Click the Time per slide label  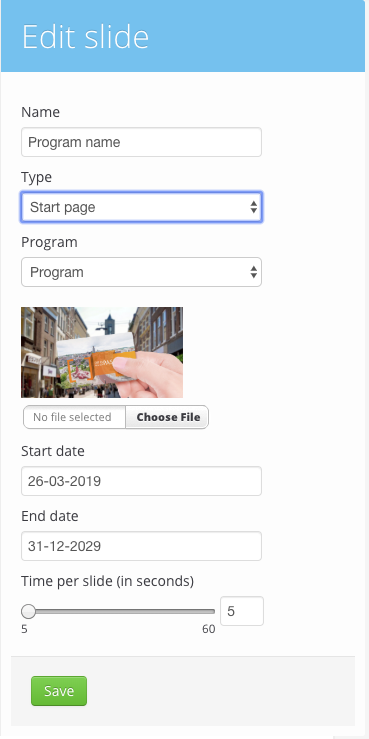[x=107, y=581]
